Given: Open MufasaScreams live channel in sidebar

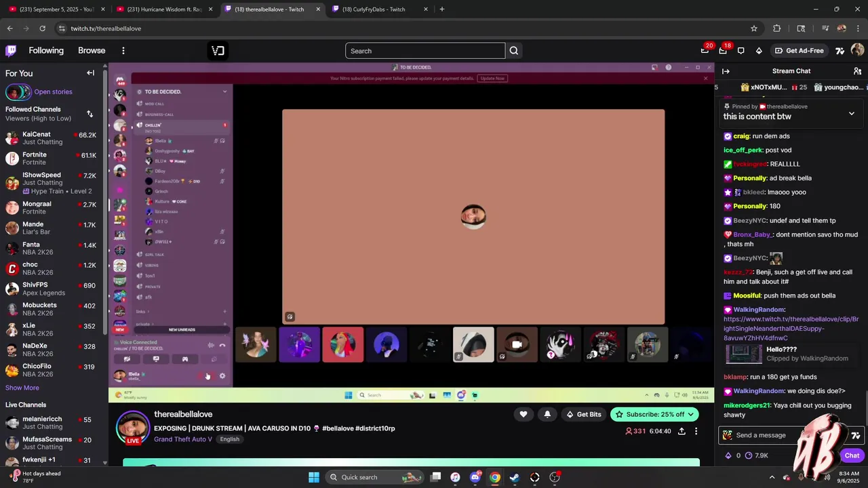Looking at the screenshot, I should pyautogui.click(x=53, y=443).
